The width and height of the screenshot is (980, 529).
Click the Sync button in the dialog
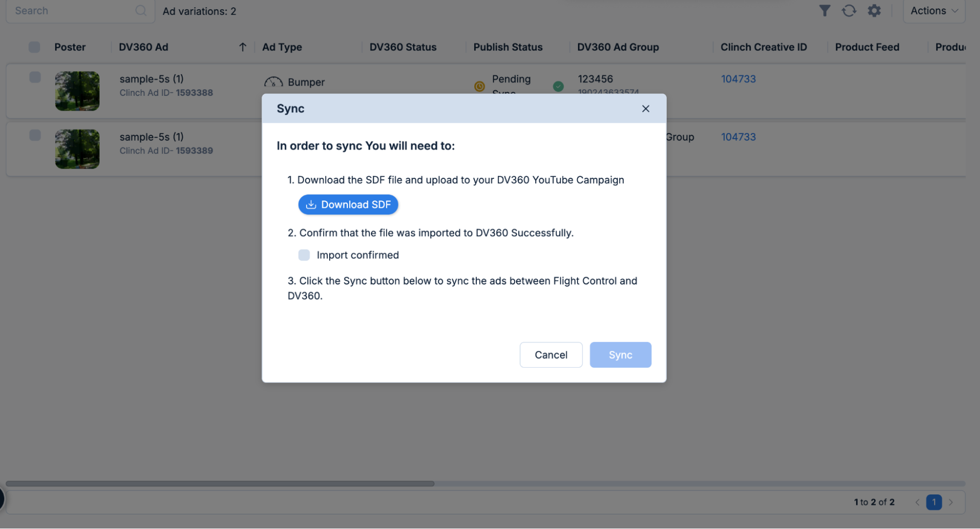point(620,355)
